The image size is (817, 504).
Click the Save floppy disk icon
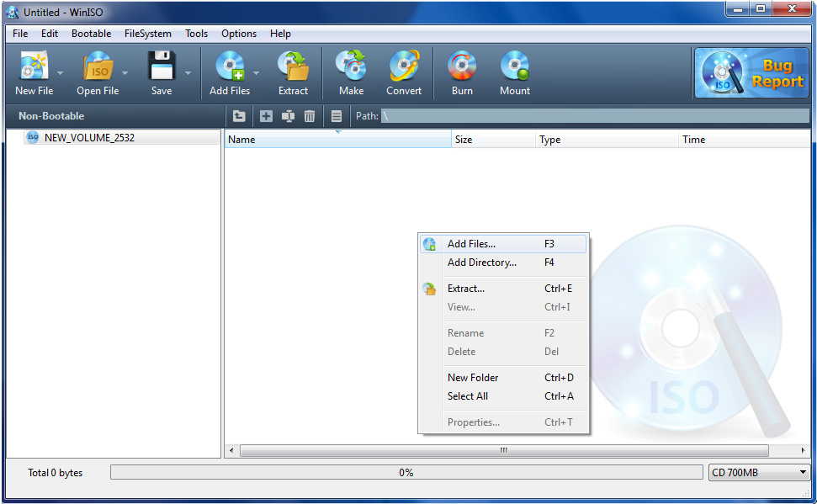pos(161,66)
